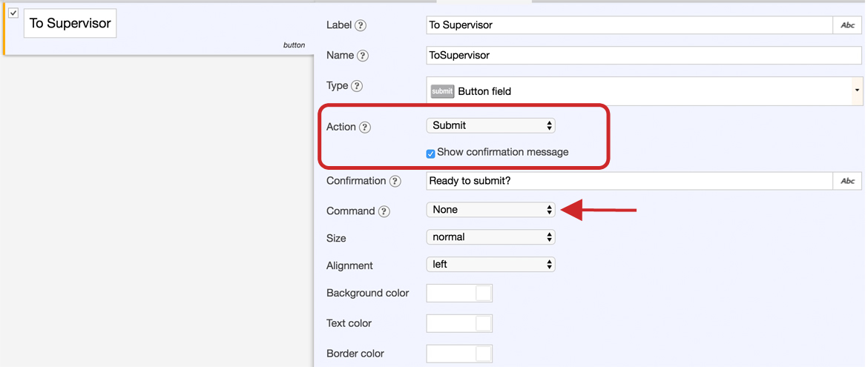Open the Text color picker

(459, 323)
